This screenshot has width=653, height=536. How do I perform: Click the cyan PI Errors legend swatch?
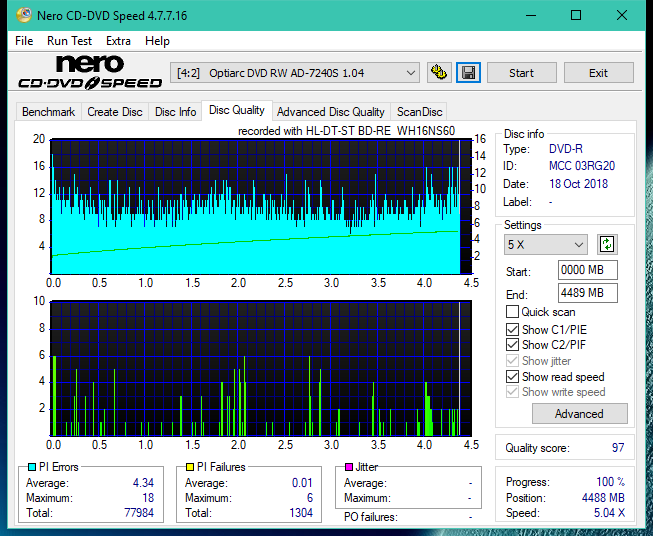(x=32, y=467)
